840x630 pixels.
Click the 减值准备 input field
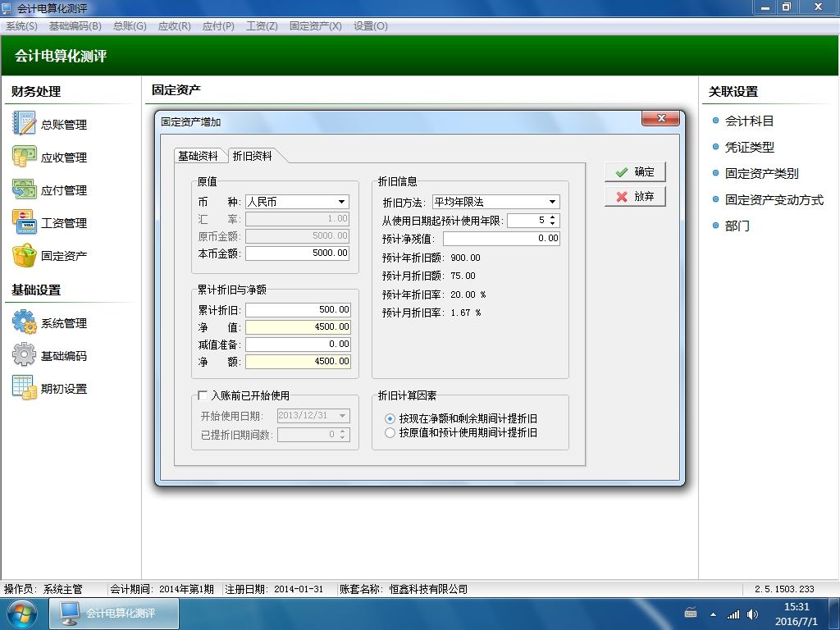coord(298,344)
